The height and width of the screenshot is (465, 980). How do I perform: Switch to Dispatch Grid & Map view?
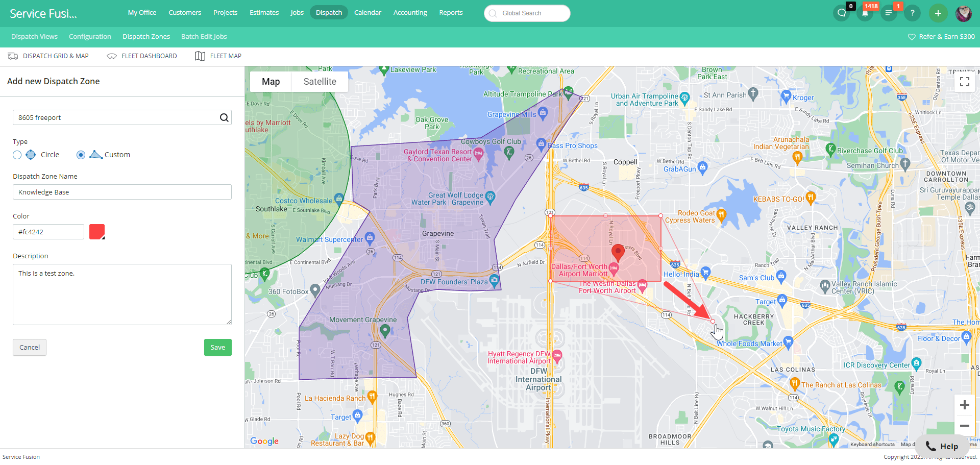point(48,56)
